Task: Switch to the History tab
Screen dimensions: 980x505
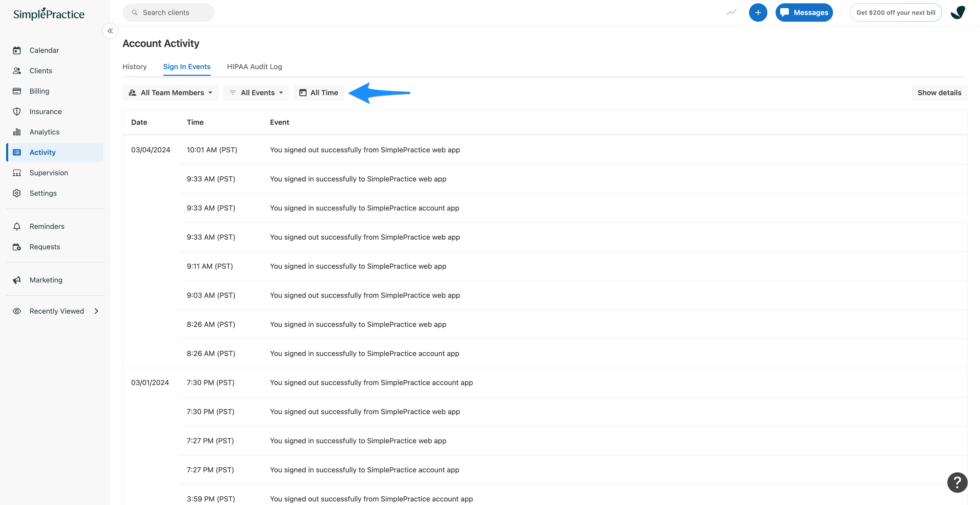Action: [135, 67]
